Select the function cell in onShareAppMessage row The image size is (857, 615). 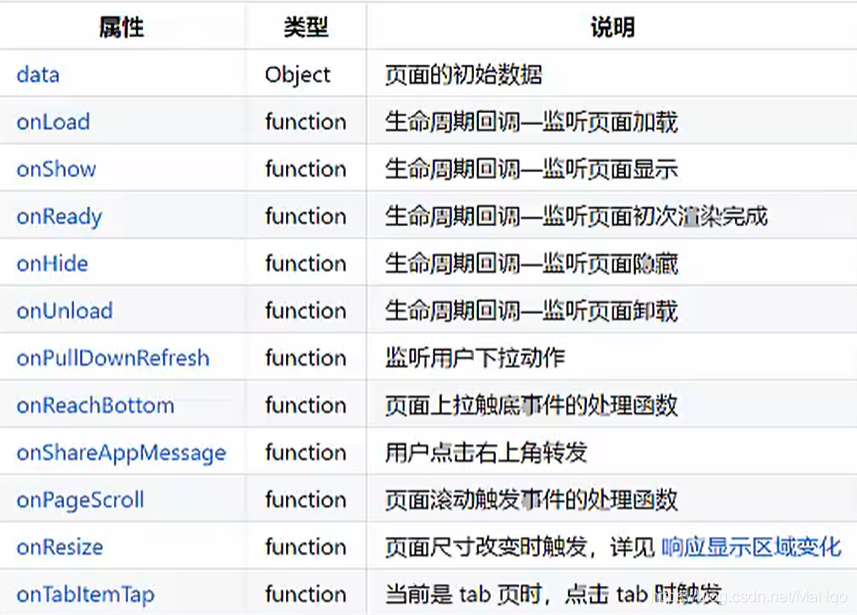(306, 453)
